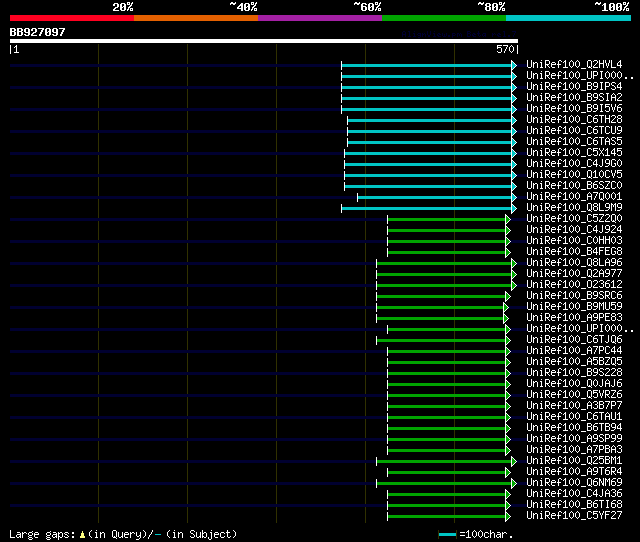Screen dimensions: 640x542
Task: Click the arrowhead ending the Q8L9M9 cyan bar
Action: [514, 209]
